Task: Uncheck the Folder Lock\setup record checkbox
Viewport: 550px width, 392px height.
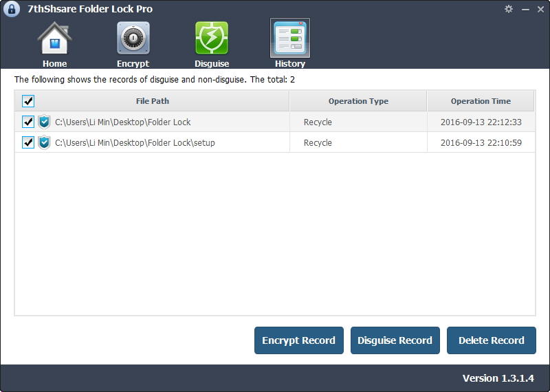Action: pyautogui.click(x=28, y=142)
